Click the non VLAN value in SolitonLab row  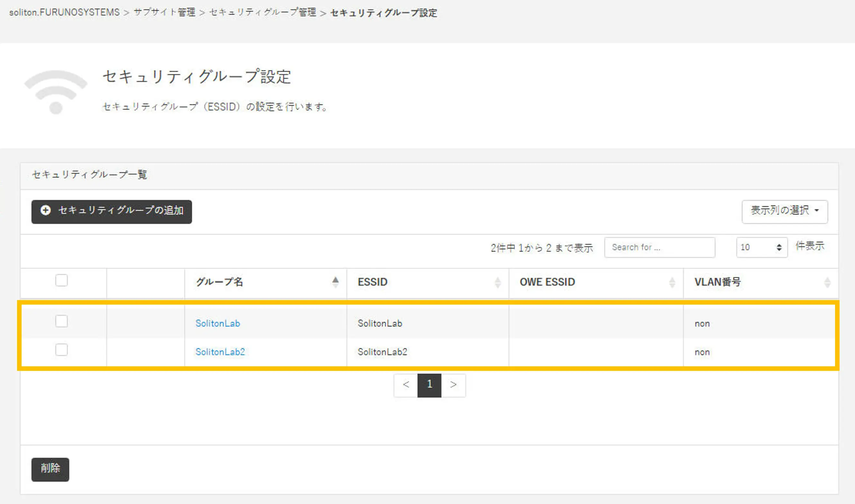point(702,324)
